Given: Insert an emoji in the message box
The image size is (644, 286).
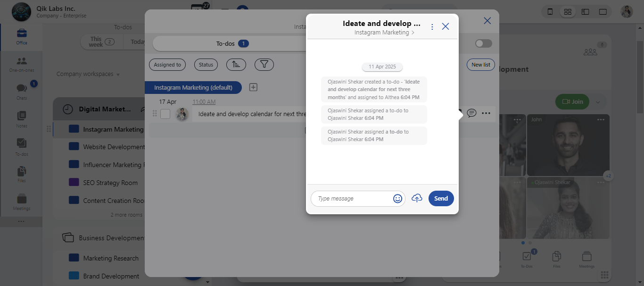Looking at the screenshot, I should point(397,198).
